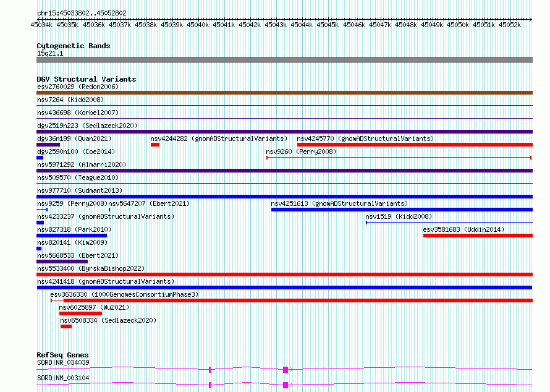Click the red nsv4245770 variant bar

point(415,145)
